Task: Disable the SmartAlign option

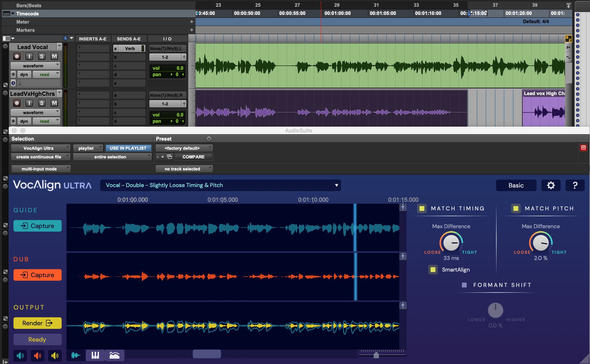Action: coord(433,270)
